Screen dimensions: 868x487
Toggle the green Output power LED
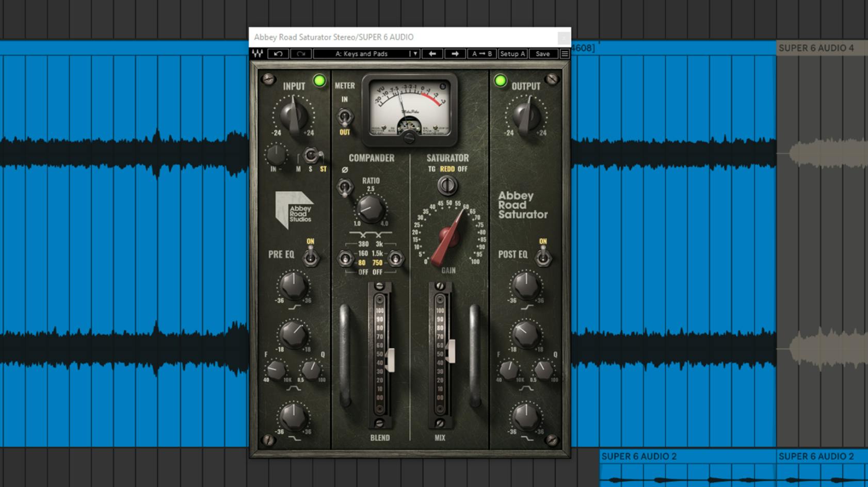pyautogui.click(x=500, y=80)
